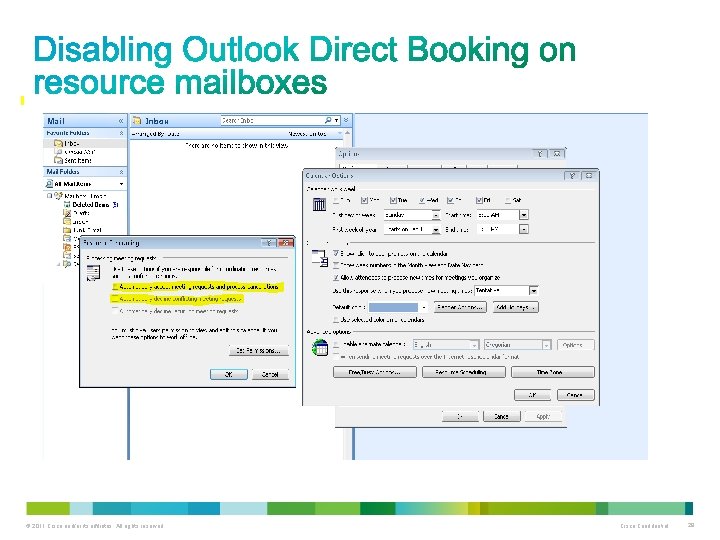Toggle the Sun work week checkbox
The width and height of the screenshot is (720, 540).
(337, 200)
